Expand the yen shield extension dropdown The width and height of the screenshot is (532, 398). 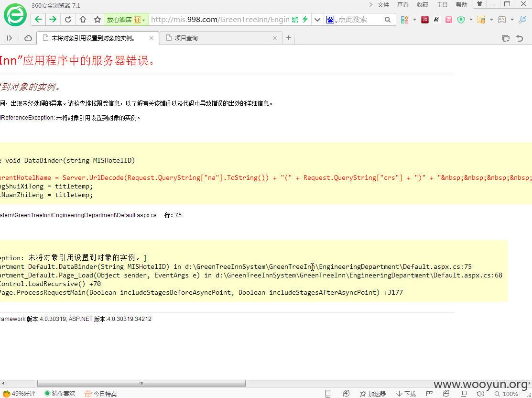click(471, 20)
